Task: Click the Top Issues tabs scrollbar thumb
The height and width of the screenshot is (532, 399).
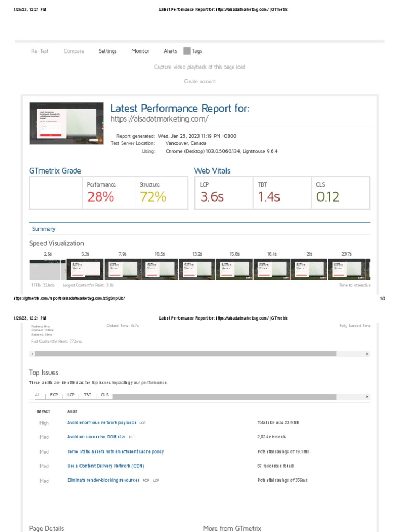Action: pos(224,397)
